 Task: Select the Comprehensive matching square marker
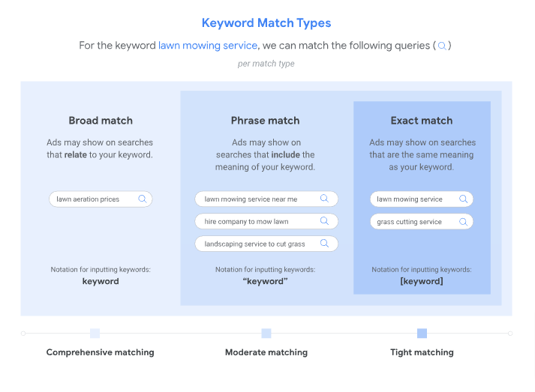coord(95,334)
